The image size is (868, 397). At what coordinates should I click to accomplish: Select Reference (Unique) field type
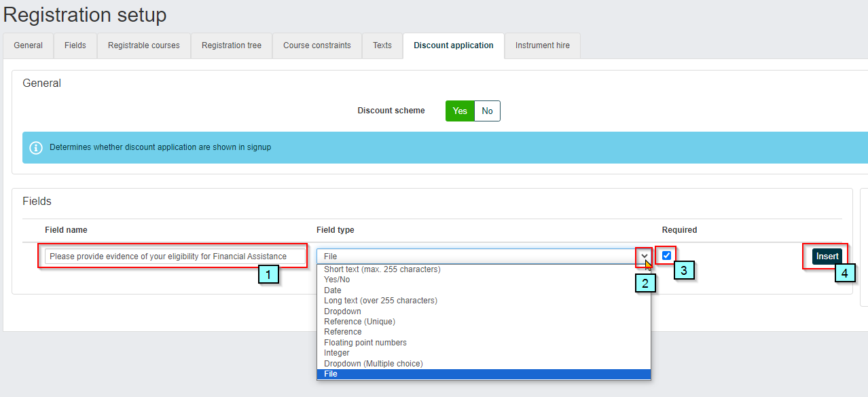(x=484, y=322)
